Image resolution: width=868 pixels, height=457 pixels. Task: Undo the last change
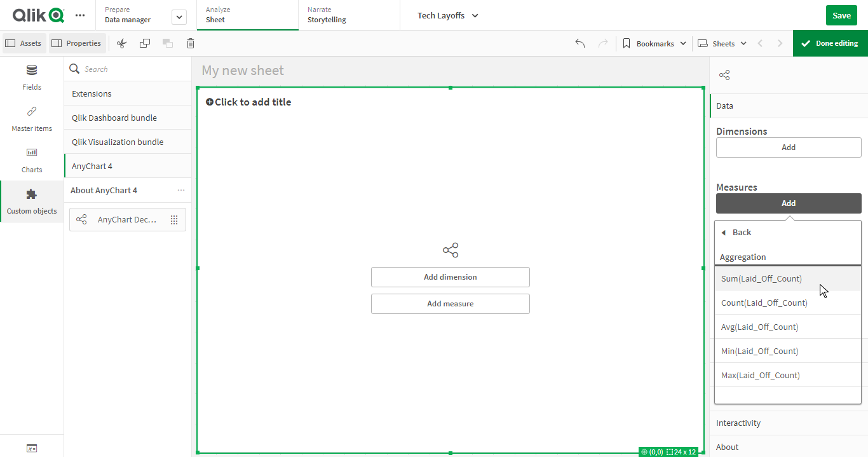579,43
